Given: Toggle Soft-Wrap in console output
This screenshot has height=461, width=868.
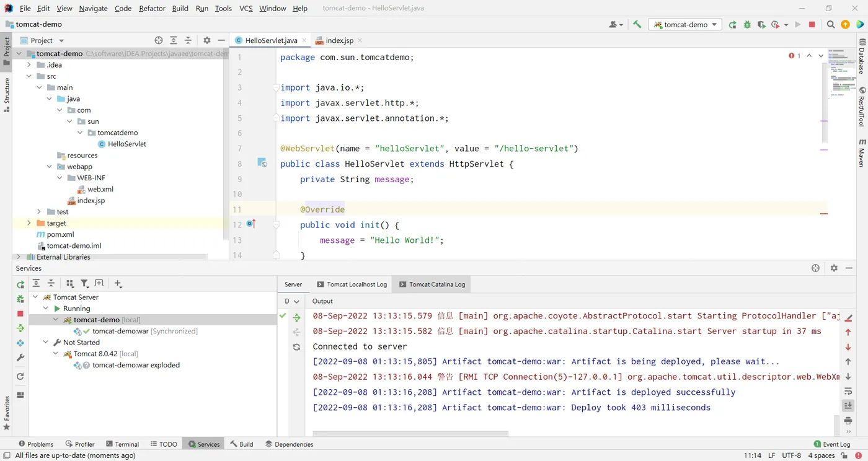Looking at the screenshot, I should tap(848, 391).
